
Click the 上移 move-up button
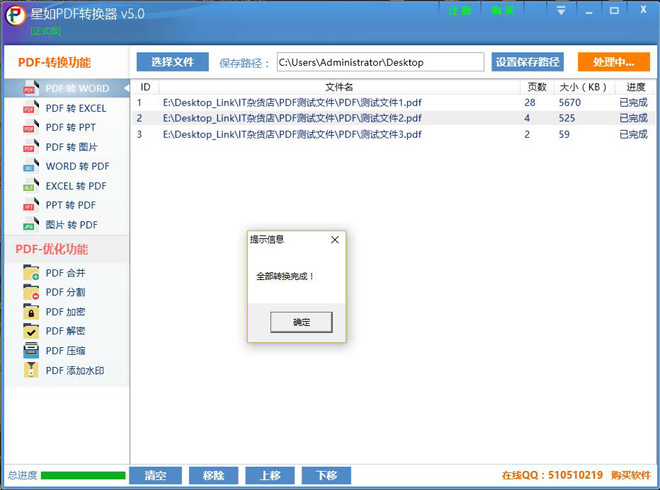(270, 476)
